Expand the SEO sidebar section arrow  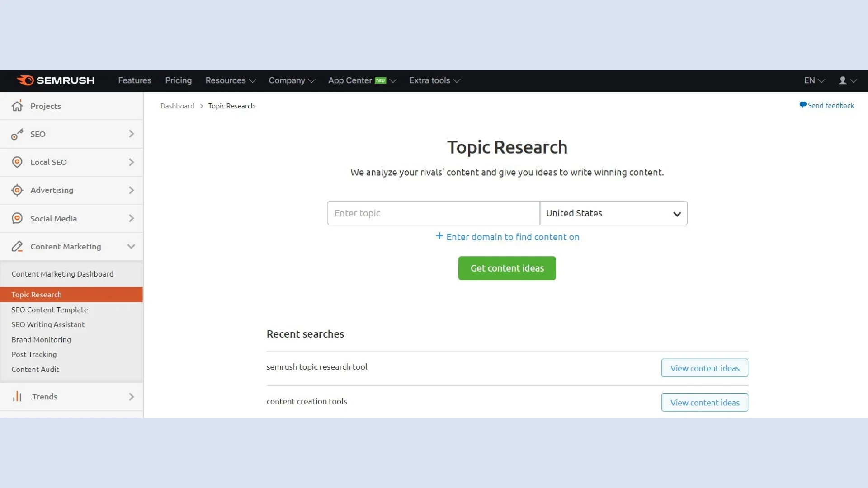[x=131, y=134]
